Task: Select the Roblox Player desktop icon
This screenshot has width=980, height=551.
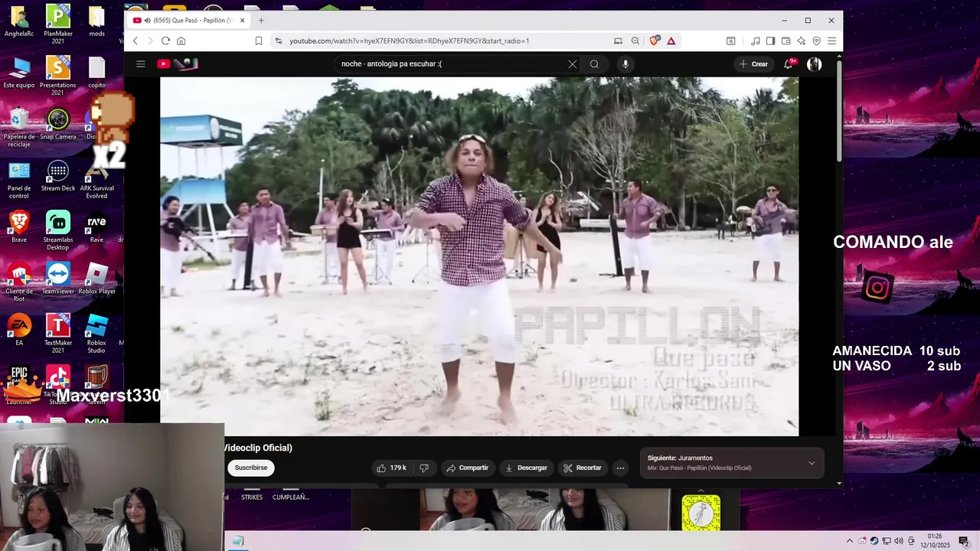Action: click(96, 279)
